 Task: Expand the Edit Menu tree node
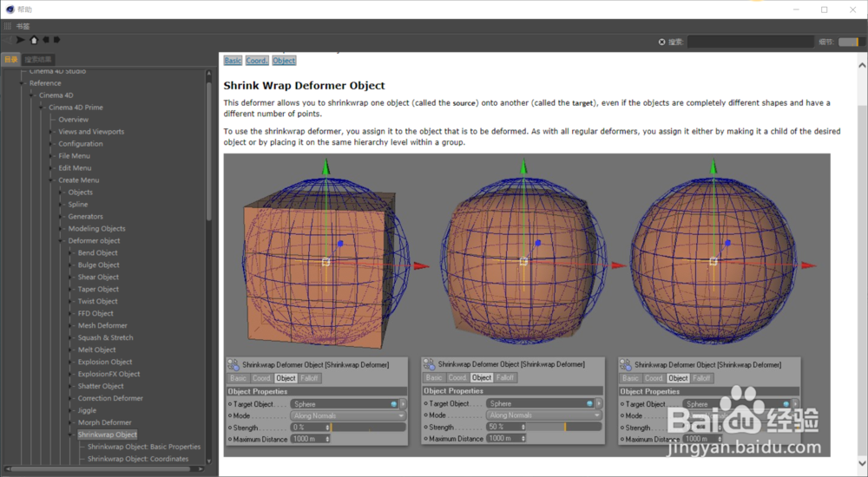(x=51, y=168)
